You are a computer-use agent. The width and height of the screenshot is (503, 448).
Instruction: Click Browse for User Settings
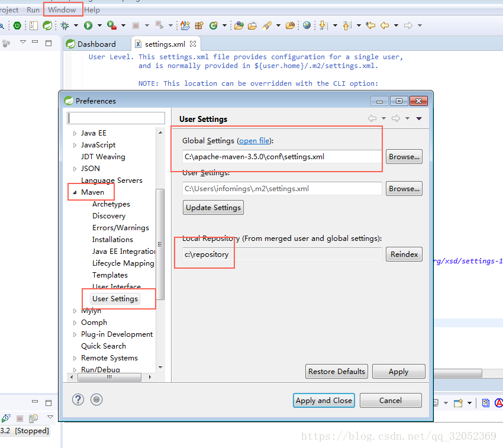pos(404,189)
